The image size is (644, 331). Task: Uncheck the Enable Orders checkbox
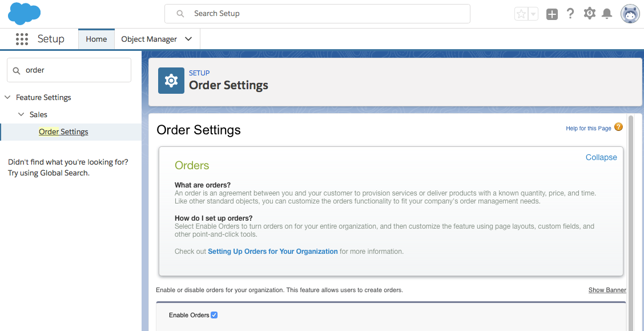tap(214, 315)
